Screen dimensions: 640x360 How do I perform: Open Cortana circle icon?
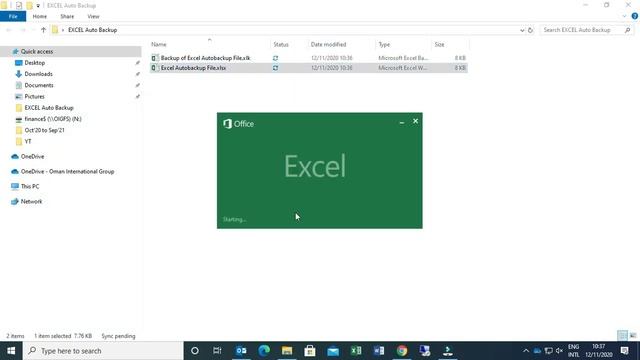coord(195,351)
